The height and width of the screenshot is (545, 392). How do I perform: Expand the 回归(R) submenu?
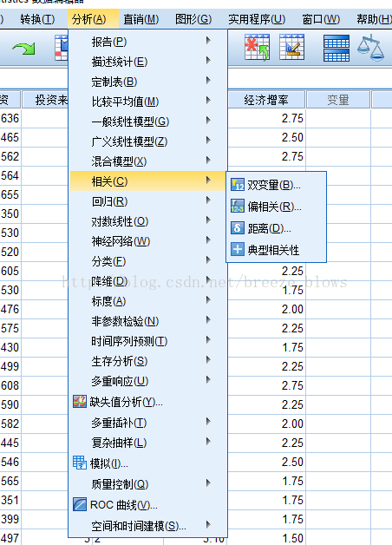click(x=148, y=201)
